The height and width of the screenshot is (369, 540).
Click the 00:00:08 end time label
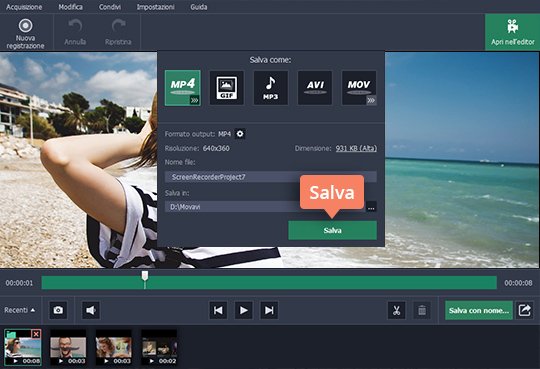(x=518, y=283)
